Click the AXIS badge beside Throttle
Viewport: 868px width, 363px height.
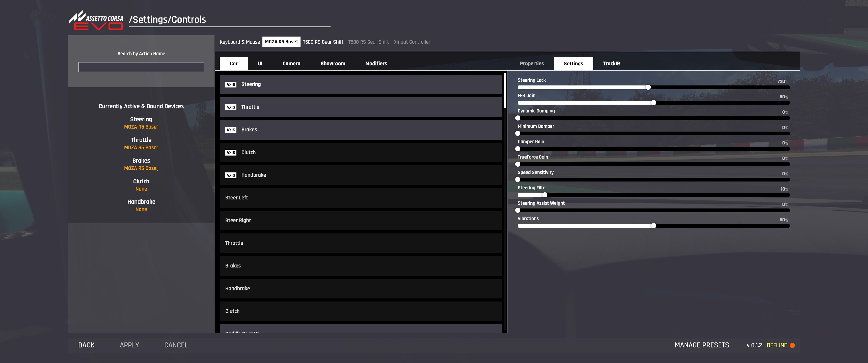coord(231,107)
